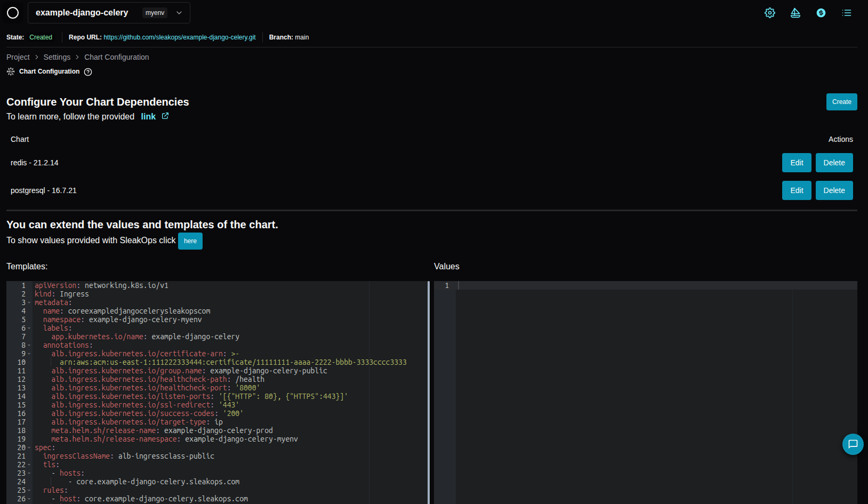This screenshot has height=504, width=868.
Task: Open the dollar billing icon
Action: pos(821,13)
